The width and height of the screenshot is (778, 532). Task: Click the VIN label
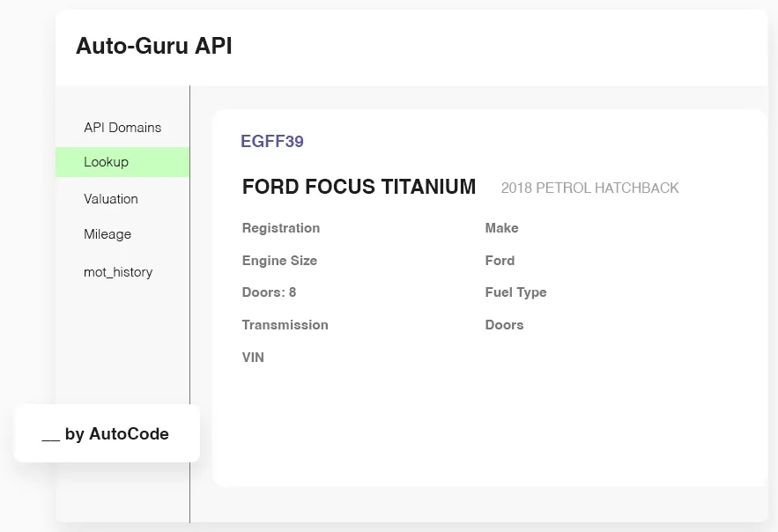click(x=253, y=358)
